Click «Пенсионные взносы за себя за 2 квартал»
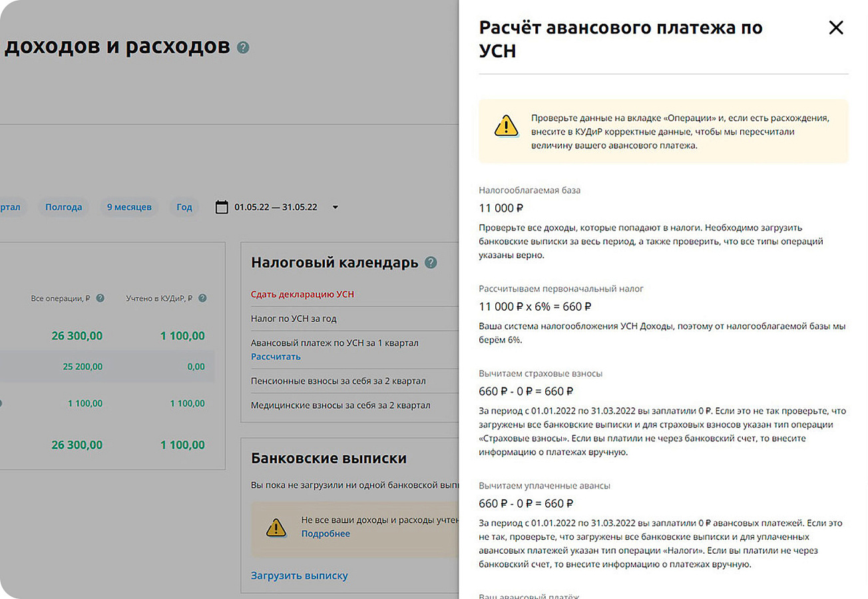The width and height of the screenshot is (868, 599). 338,381
